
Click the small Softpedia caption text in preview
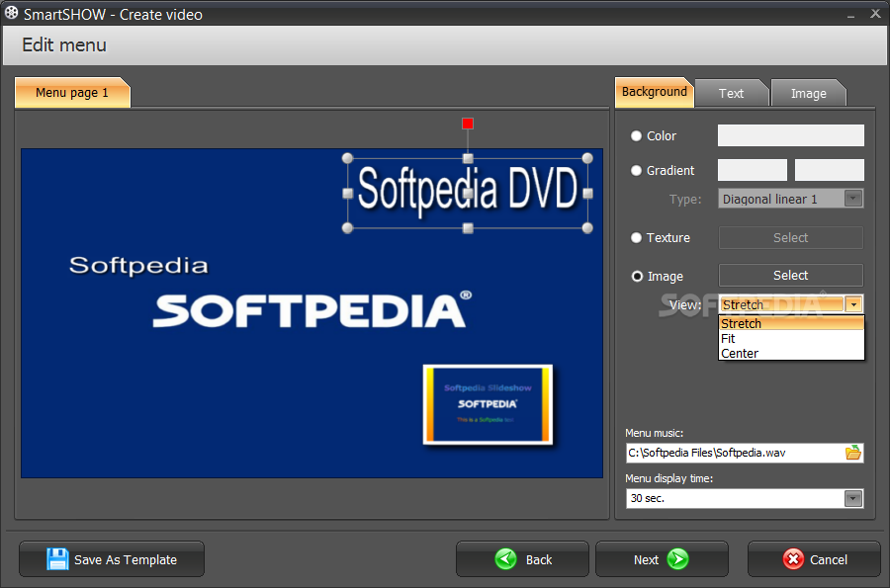point(138,266)
